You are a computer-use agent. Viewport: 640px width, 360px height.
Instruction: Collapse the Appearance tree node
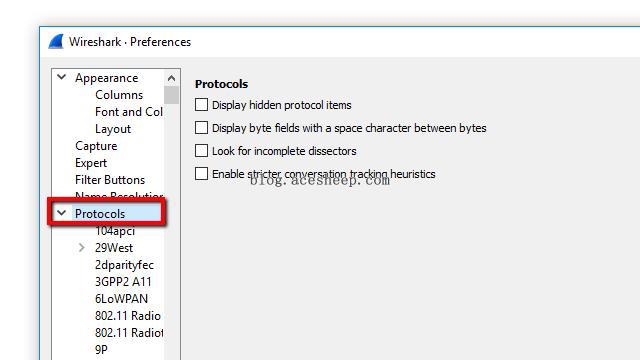(62, 77)
